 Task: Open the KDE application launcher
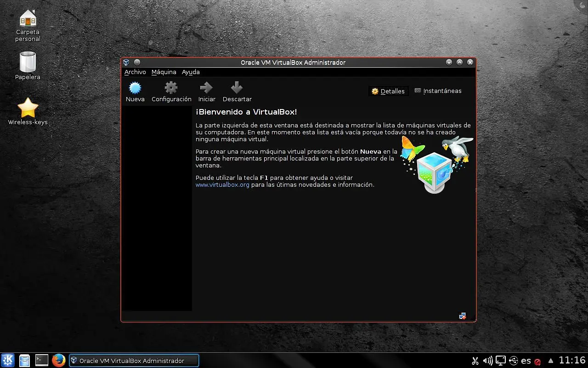click(x=8, y=360)
